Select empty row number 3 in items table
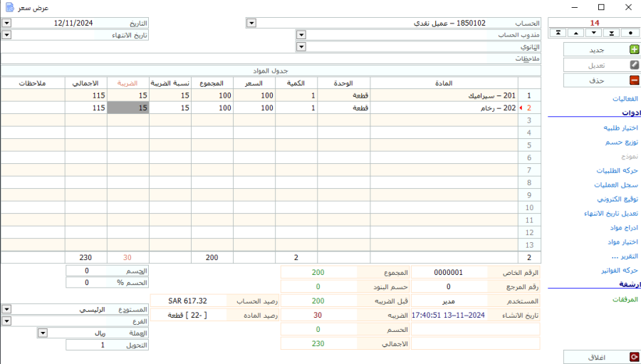641x364 pixels. (529, 120)
